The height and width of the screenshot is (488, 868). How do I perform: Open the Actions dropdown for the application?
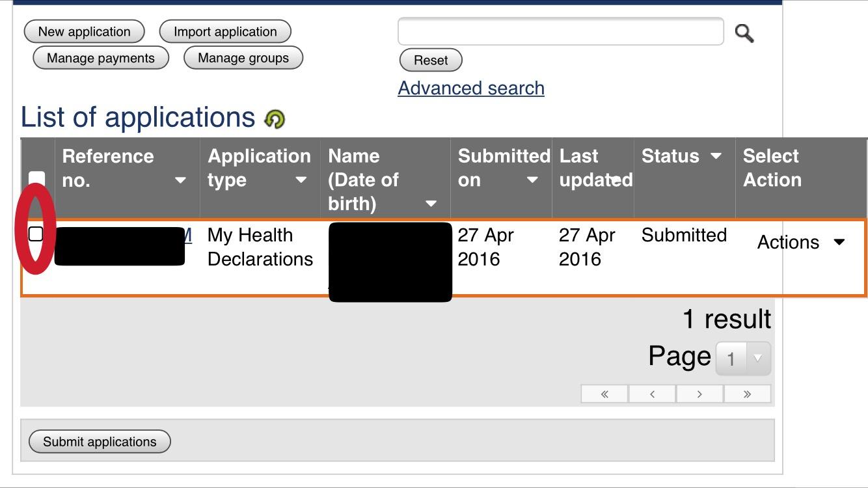(x=801, y=243)
